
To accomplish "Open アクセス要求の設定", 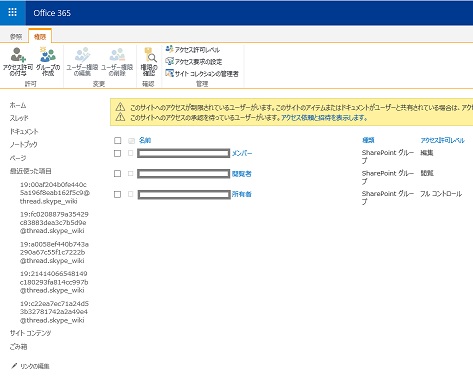I will [194, 62].
